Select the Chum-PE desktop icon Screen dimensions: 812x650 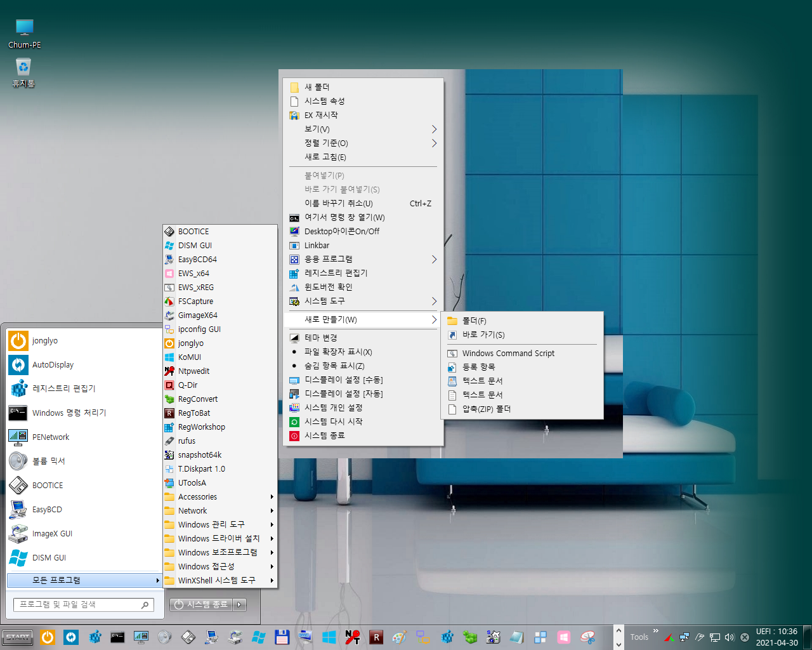coord(24,34)
